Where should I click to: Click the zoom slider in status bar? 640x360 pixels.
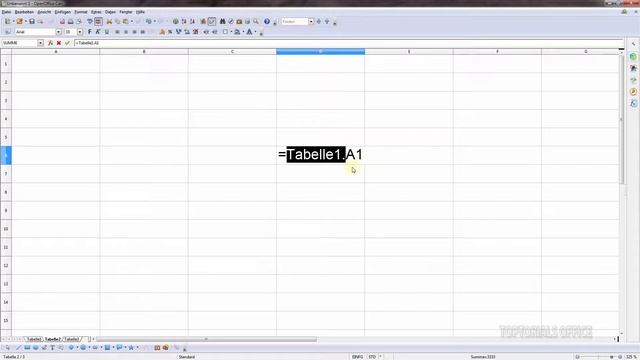[x=598, y=357]
